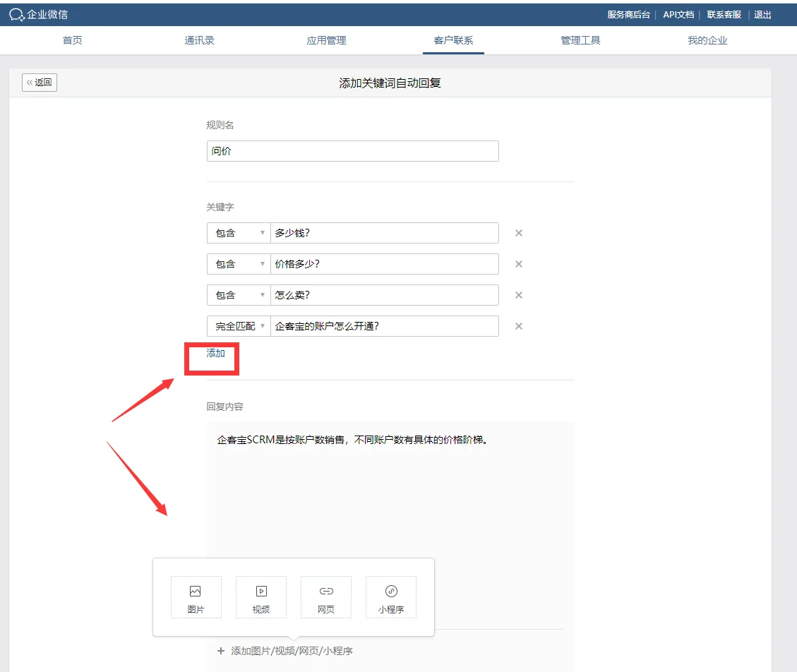Delete the 企客宝的账户怎么开通? keyword row
Screen dimensions: 797x672
518,326
